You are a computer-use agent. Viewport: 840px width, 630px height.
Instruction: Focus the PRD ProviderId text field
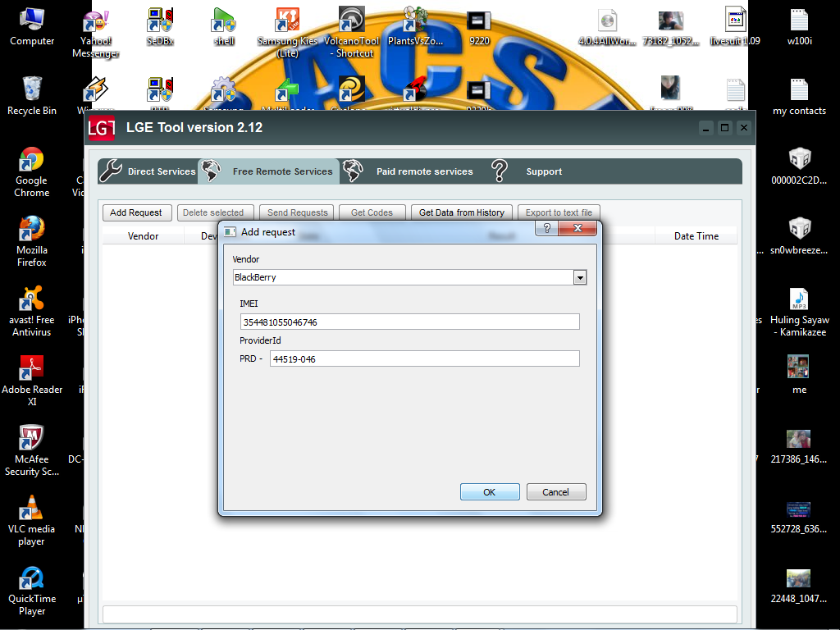coord(424,359)
